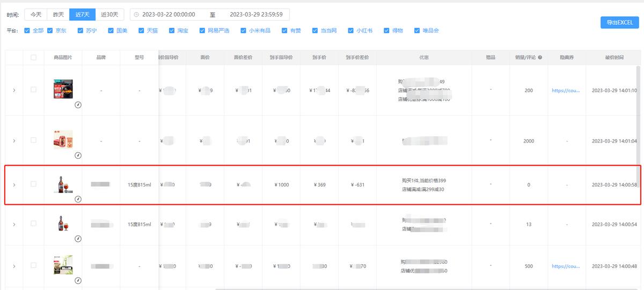Open compass icon in the 14:01:04 row
This screenshot has height=290, width=644.
pyautogui.click(x=78, y=155)
